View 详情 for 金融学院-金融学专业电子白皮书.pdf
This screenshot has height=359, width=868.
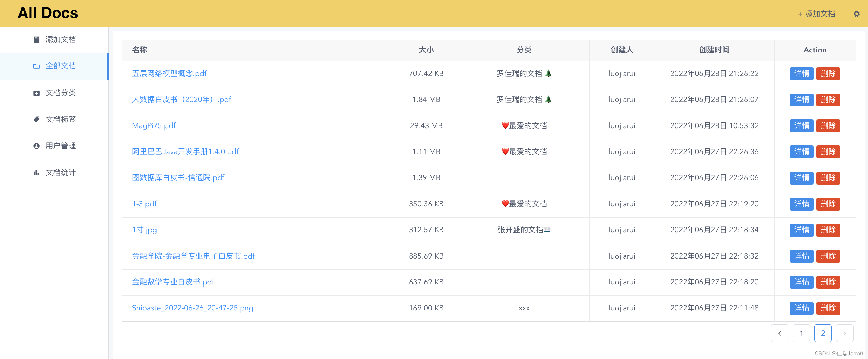pyautogui.click(x=801, y=256)
